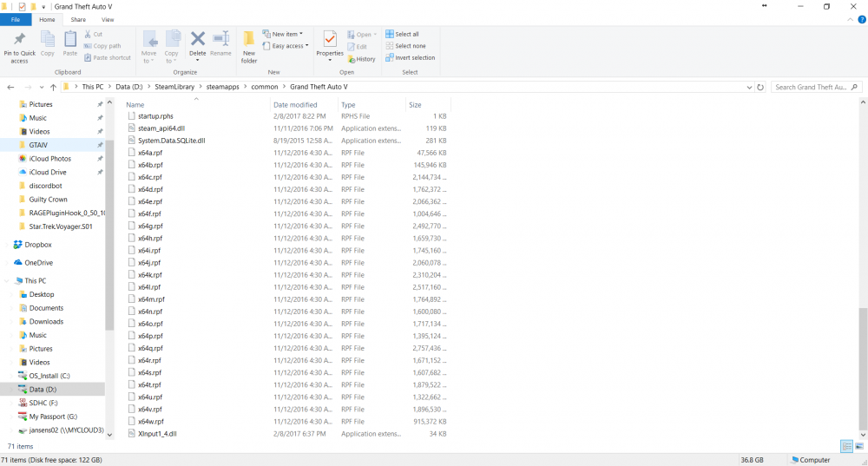Click the Rename icon in Organize group

tap(220, 43)
